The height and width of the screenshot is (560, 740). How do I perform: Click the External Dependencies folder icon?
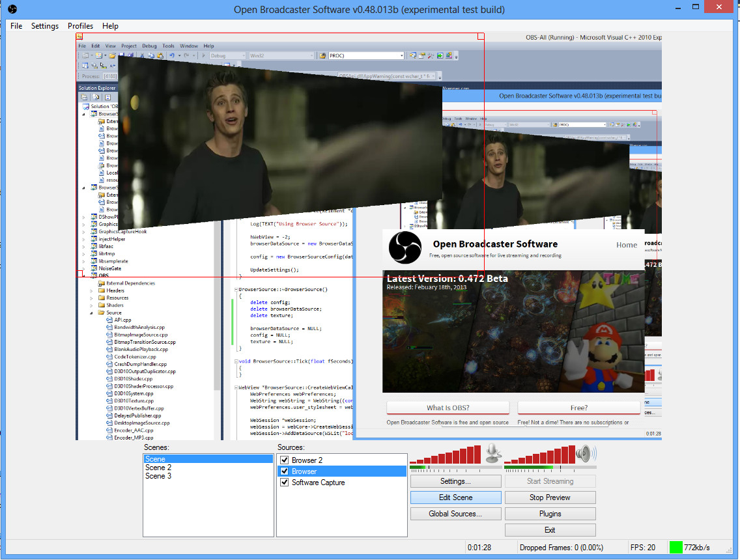[x=101, y=283]
